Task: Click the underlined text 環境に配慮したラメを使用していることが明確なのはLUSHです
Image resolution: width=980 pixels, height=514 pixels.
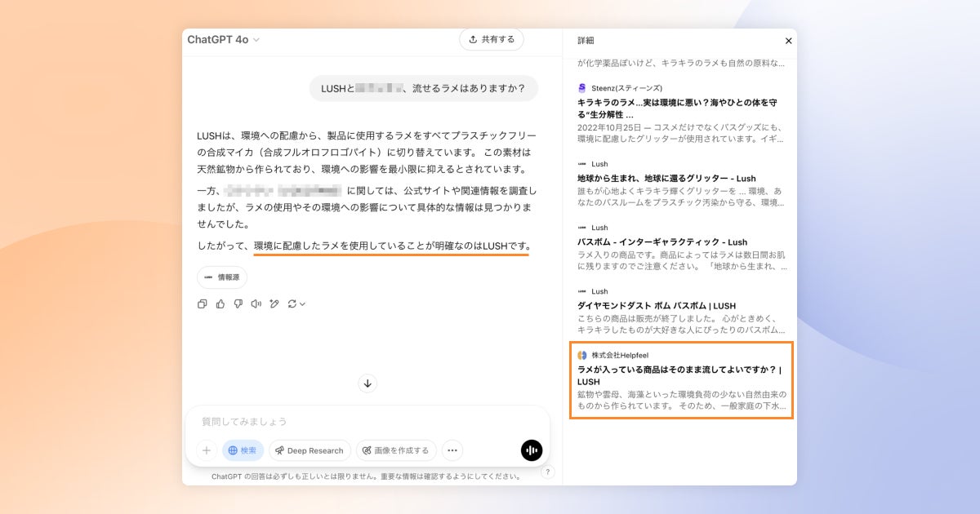Action: [x=392, y=246]
